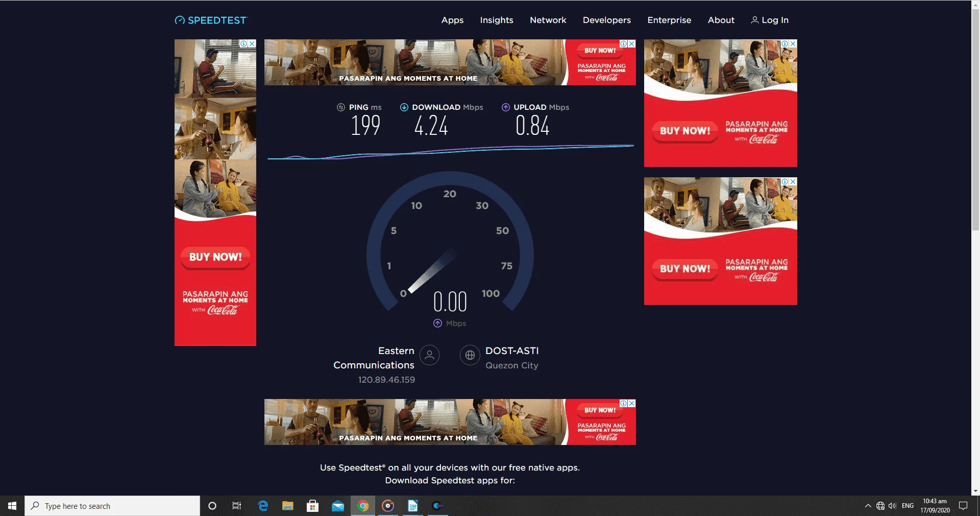Click ad info icon on lower right ad
Image resolution: width=980 pixels, height=516 pixels.
[785, 182]
